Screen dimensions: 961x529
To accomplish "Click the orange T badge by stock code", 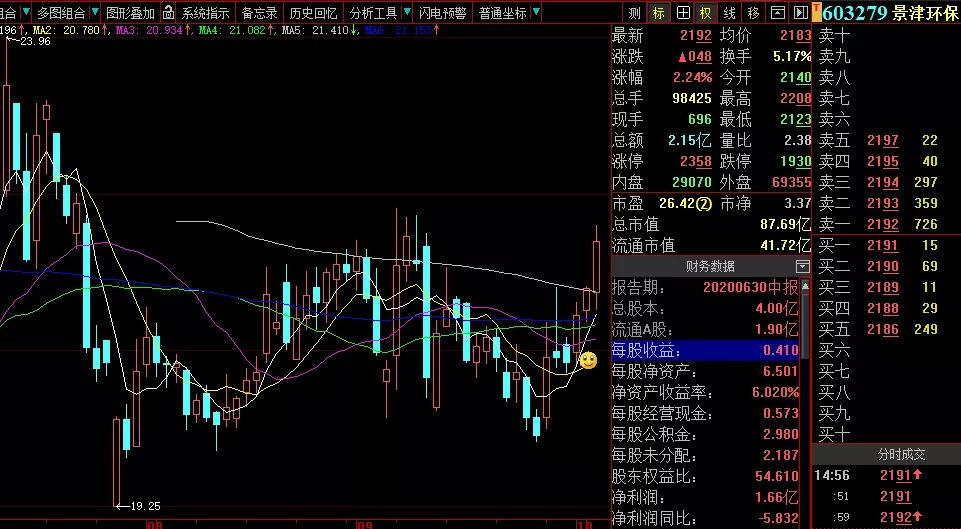I will (817, 12).
